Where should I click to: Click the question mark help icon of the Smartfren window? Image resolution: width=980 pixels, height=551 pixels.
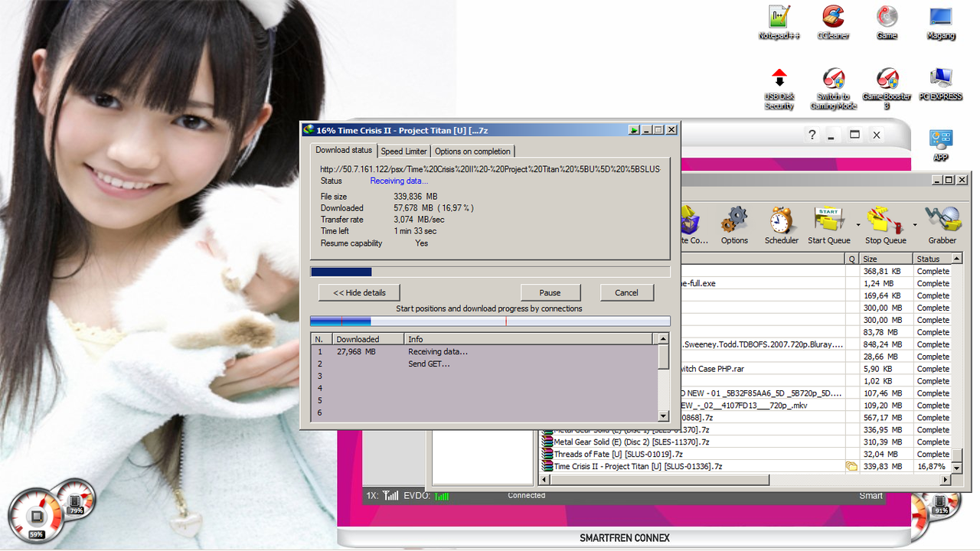812,135
